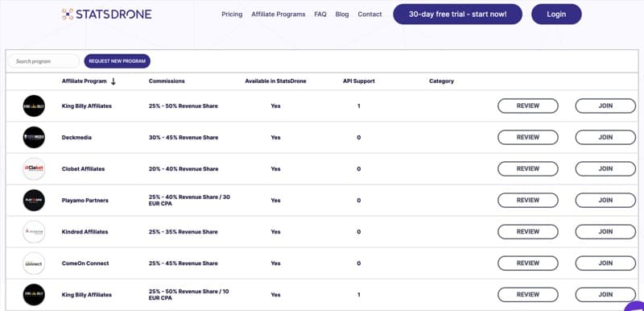644x311 pixels.
Task: Click 25% - 35% Revenue Share cell
Action: coord(184,232)
